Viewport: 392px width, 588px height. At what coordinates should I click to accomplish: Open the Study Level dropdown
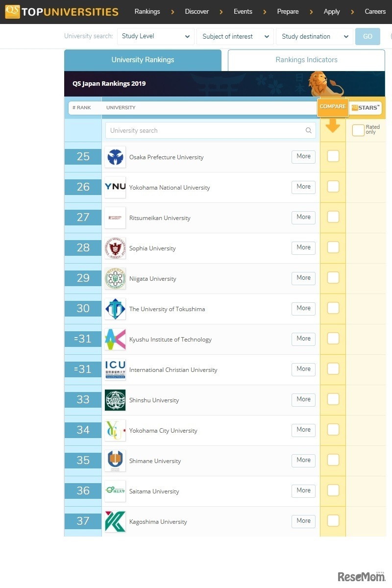coord(156,36)
